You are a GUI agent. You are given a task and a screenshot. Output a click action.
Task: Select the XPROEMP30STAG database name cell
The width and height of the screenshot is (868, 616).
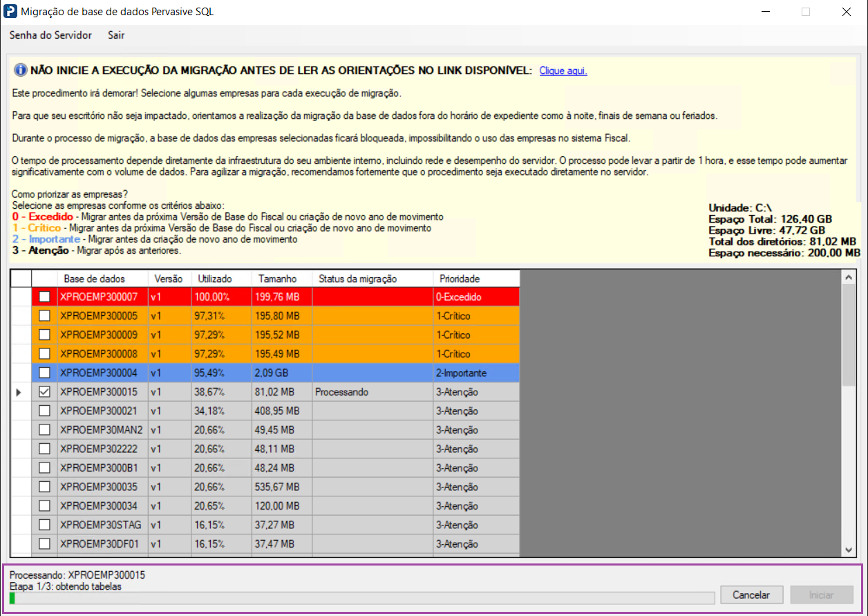103,525
